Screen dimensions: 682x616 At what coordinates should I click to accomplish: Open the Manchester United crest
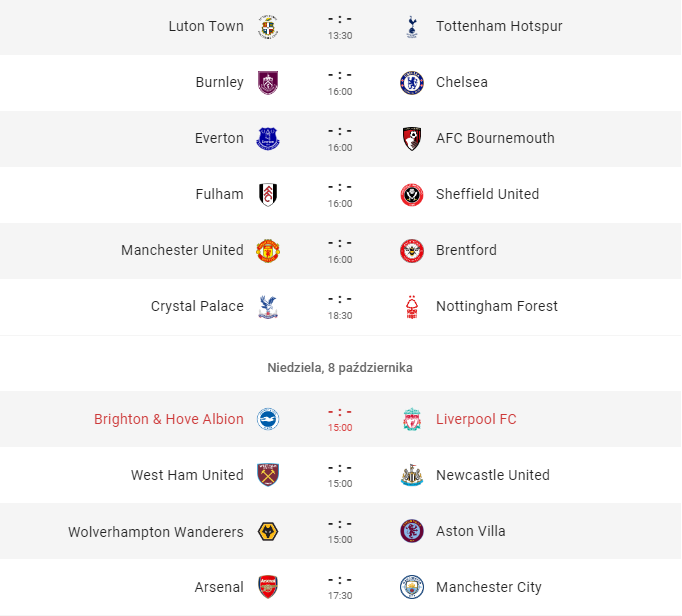tap(268, 251)
